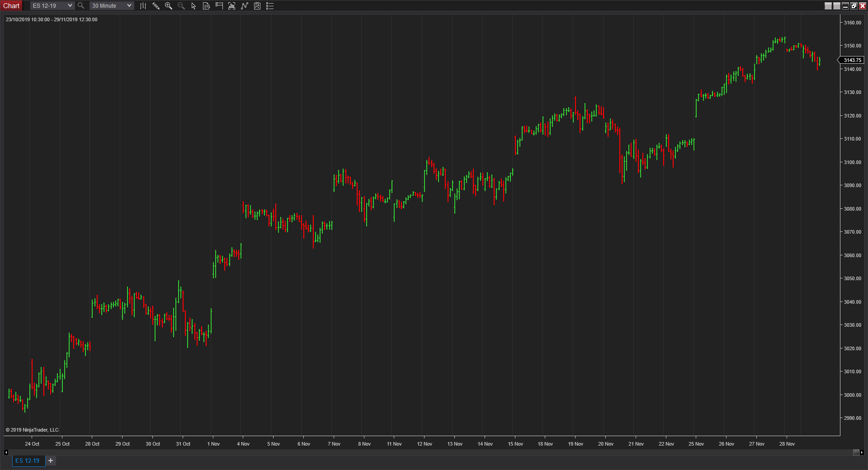Select the cursor pointer tool

(193, 6)
